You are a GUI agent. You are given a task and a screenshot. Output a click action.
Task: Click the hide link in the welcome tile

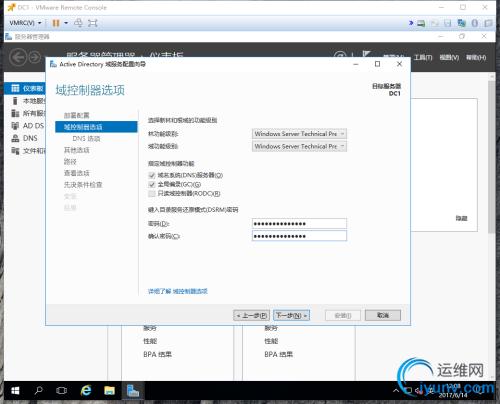coord(462,218)
